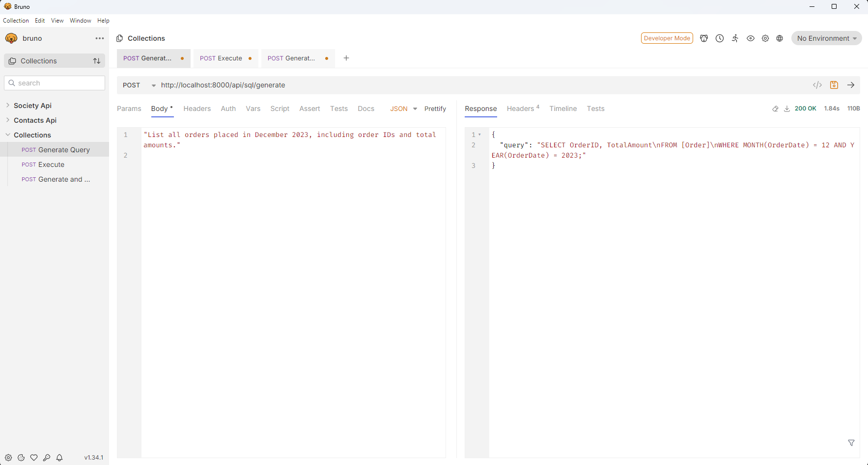Select the Execute request in the sidebar

[51, 164]
